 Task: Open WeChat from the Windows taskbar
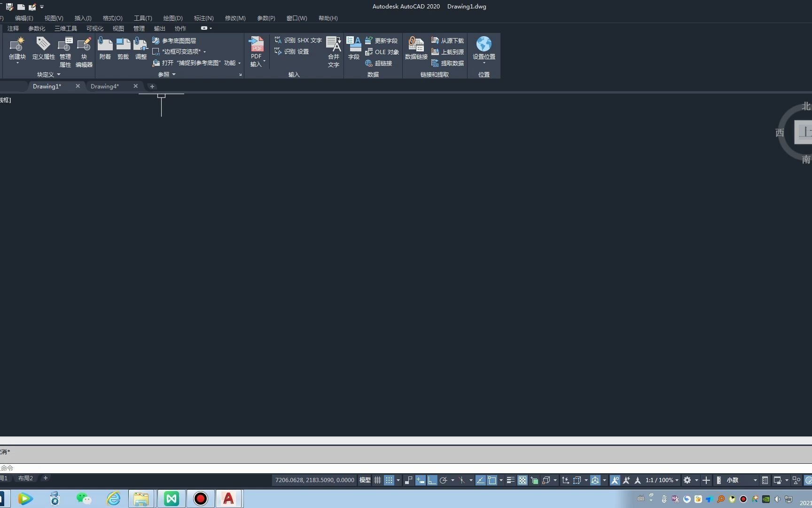coord(84,499)
